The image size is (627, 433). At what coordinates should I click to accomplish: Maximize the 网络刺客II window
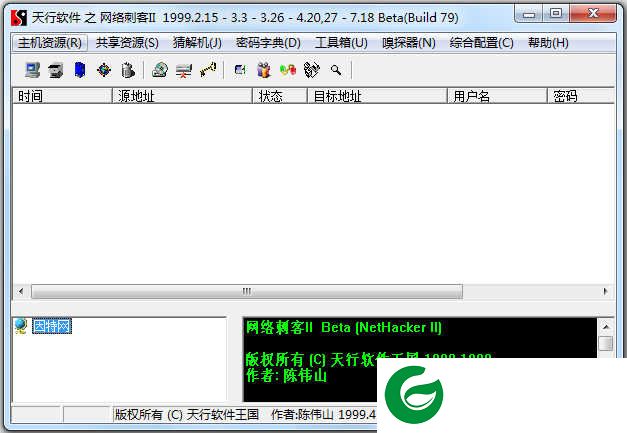556,14
